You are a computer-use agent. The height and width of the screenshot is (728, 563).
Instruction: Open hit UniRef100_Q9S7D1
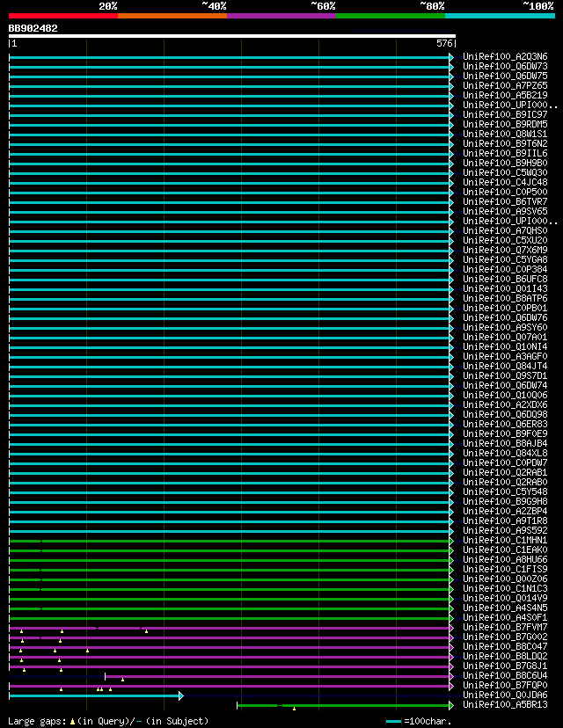pos(505,375)
